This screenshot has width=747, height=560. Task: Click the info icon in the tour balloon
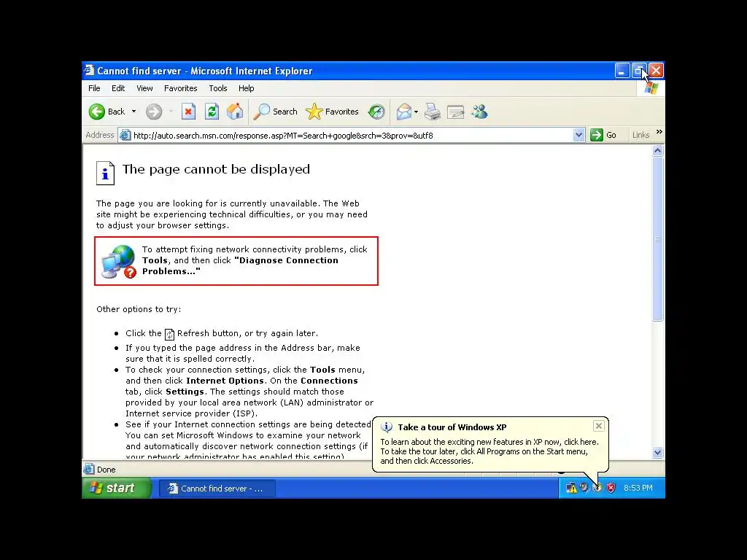pos(387,427)
